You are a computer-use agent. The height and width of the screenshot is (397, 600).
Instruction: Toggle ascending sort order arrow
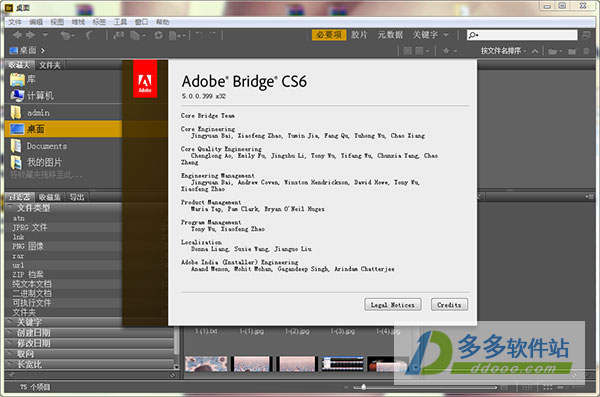coord(535,51)
